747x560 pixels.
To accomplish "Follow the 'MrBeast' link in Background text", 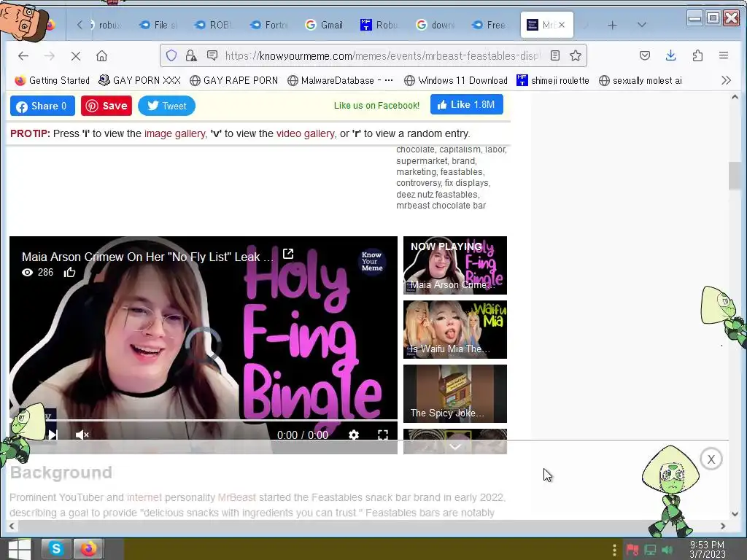I will [x=237, y=497].
